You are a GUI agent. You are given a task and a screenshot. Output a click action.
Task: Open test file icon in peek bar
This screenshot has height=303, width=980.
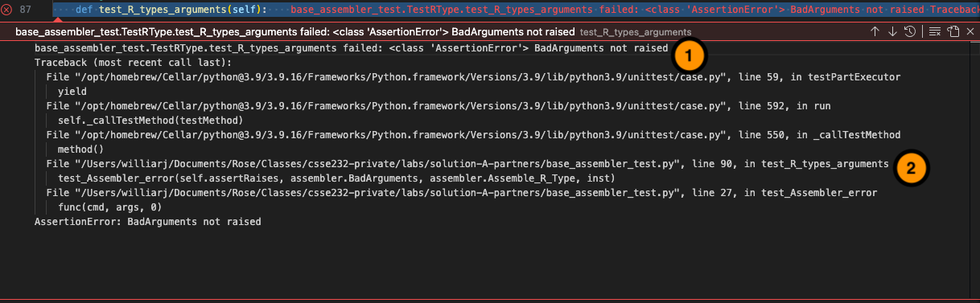coord(953,31)
